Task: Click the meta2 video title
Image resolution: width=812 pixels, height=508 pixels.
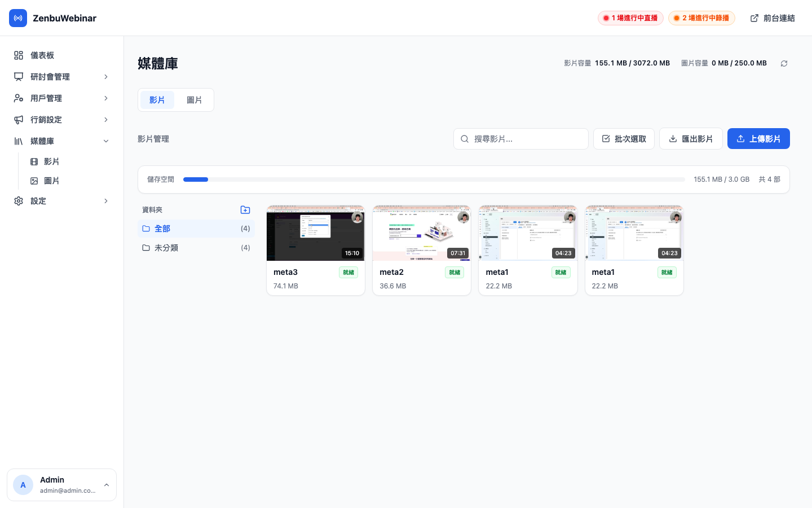Action: click(x=391, y=272)
